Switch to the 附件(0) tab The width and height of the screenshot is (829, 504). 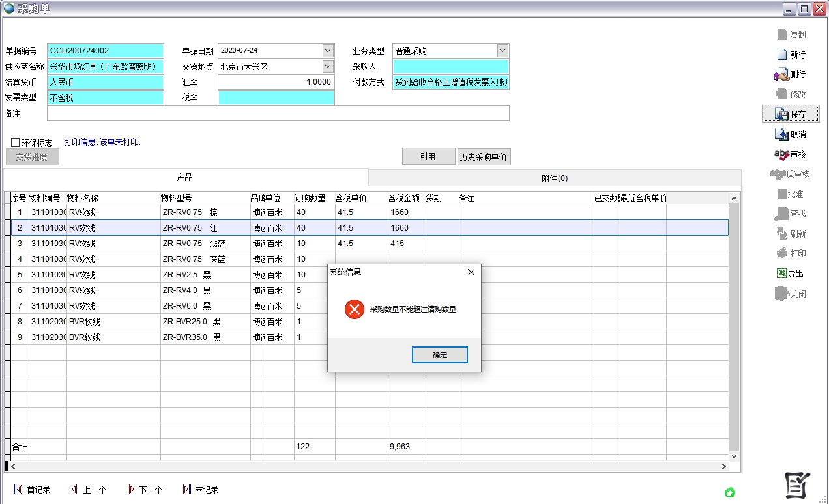click(x=555, y=178)
